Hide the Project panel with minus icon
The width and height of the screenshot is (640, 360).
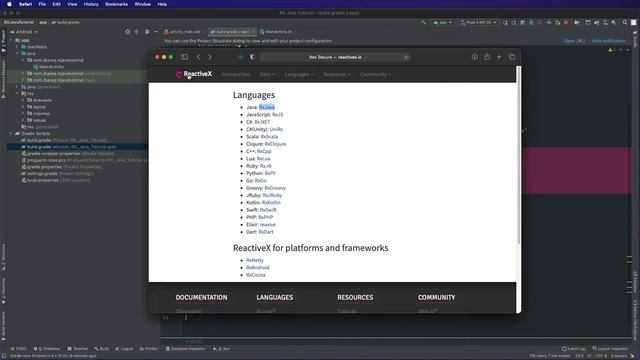(x=156, y=31)
